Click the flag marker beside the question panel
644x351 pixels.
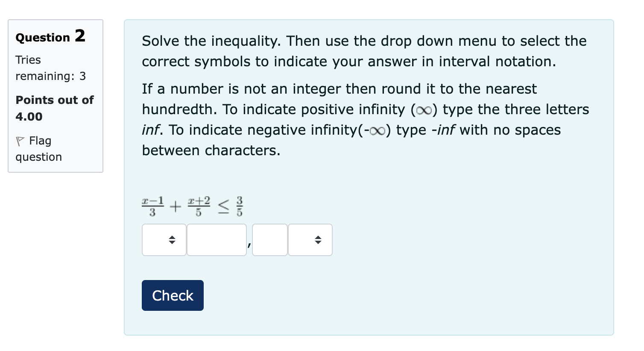click(20, 140)
